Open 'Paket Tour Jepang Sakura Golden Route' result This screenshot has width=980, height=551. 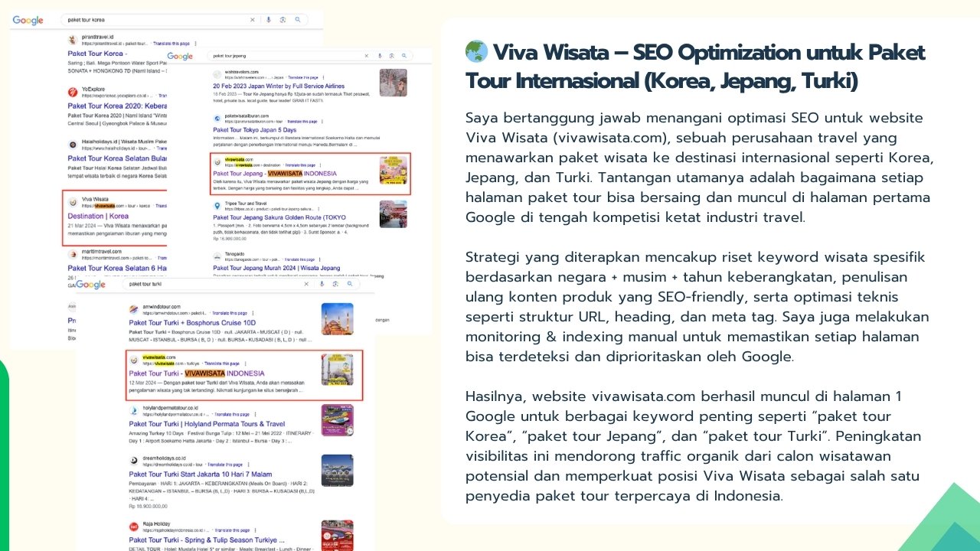[281, 217]
